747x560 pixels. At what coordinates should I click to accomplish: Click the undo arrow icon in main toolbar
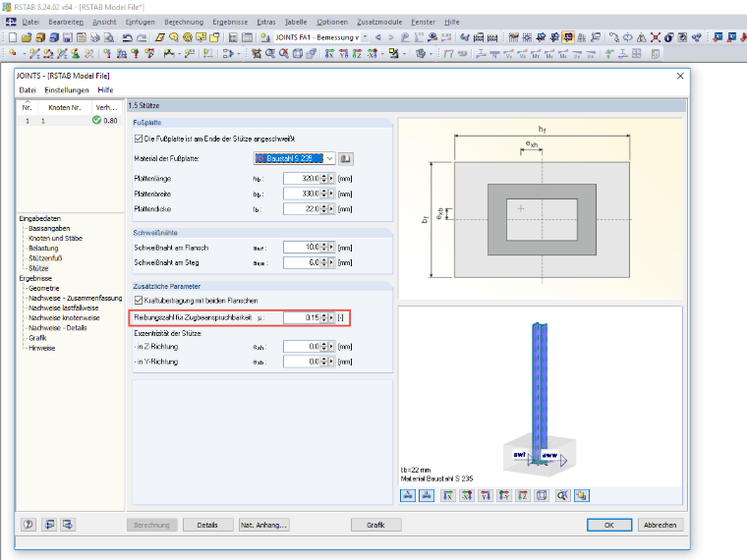point(127,37)
